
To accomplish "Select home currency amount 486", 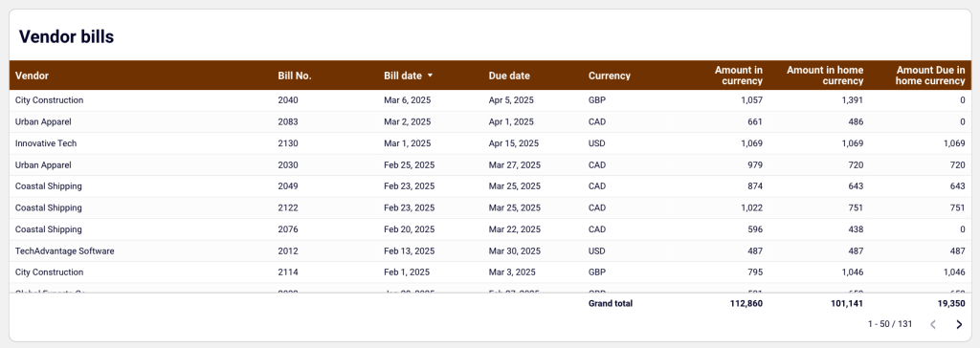I will click(857, 121).
